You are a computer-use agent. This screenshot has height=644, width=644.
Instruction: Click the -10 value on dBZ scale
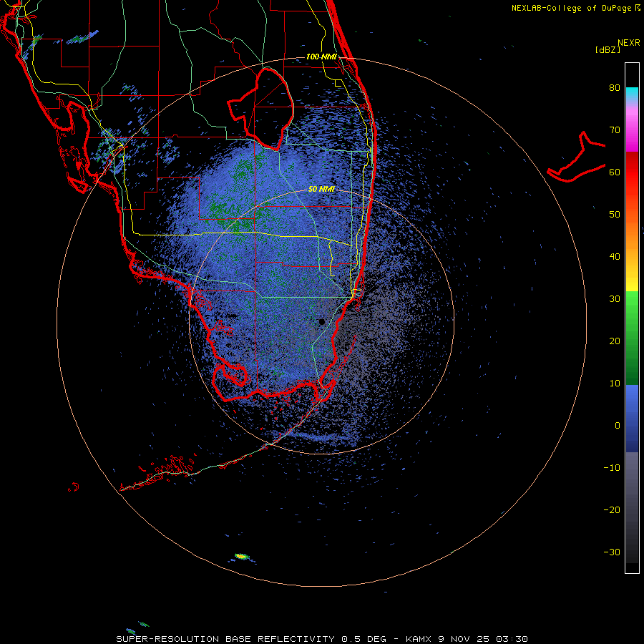click(x=612, y=468)
